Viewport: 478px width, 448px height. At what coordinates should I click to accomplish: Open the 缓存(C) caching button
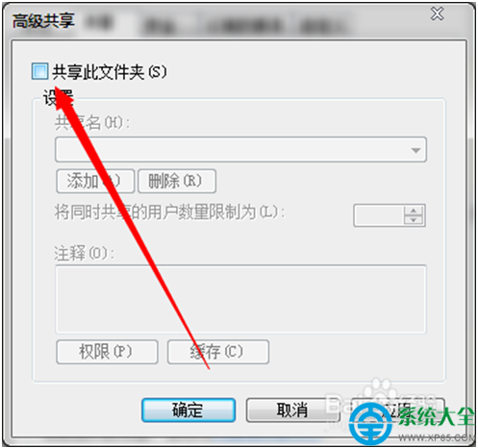[x=218, y=352]
